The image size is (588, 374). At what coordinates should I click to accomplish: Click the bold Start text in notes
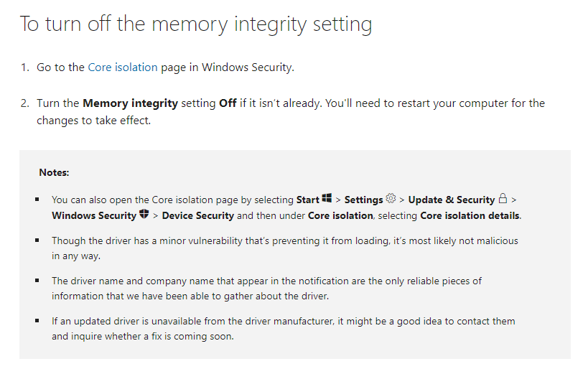tap(307, 200)
